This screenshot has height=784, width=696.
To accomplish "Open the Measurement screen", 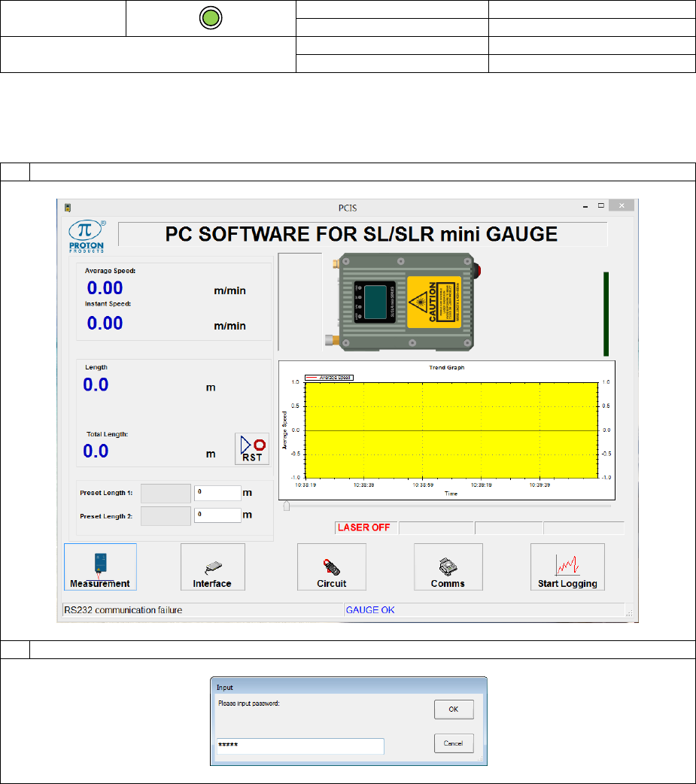I will coord(100,567).
